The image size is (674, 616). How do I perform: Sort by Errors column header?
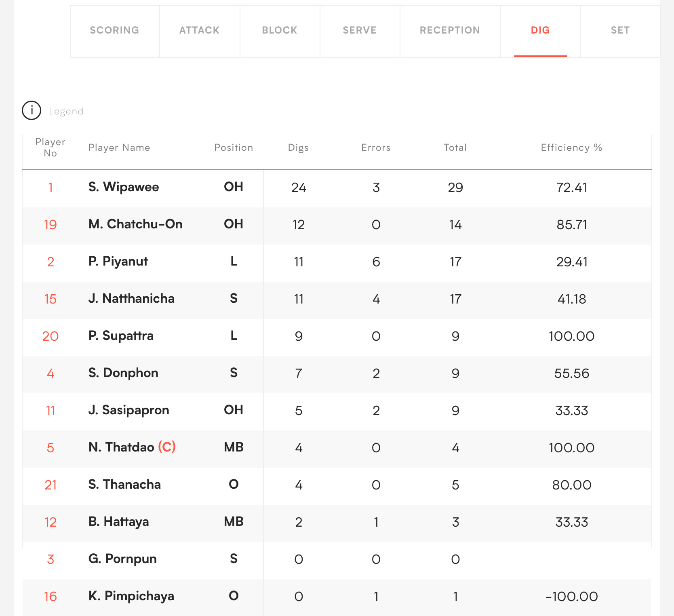pos(376,148)
